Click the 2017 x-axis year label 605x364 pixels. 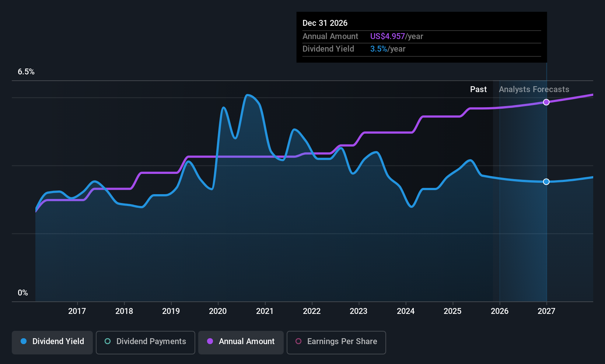[77, 311]
